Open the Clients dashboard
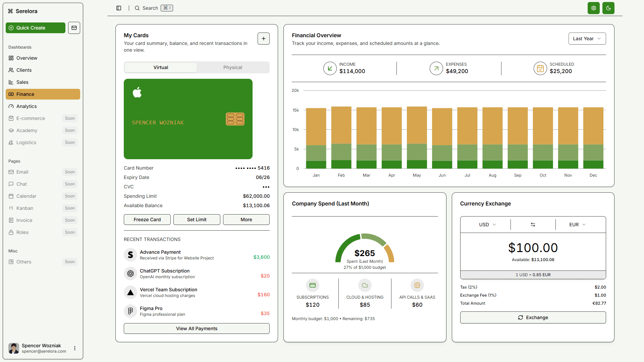 [43, 70]
